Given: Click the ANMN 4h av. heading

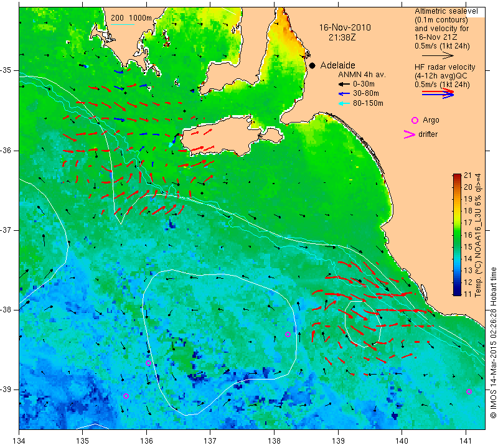Looking at the screenshot, I should [362, 75].
